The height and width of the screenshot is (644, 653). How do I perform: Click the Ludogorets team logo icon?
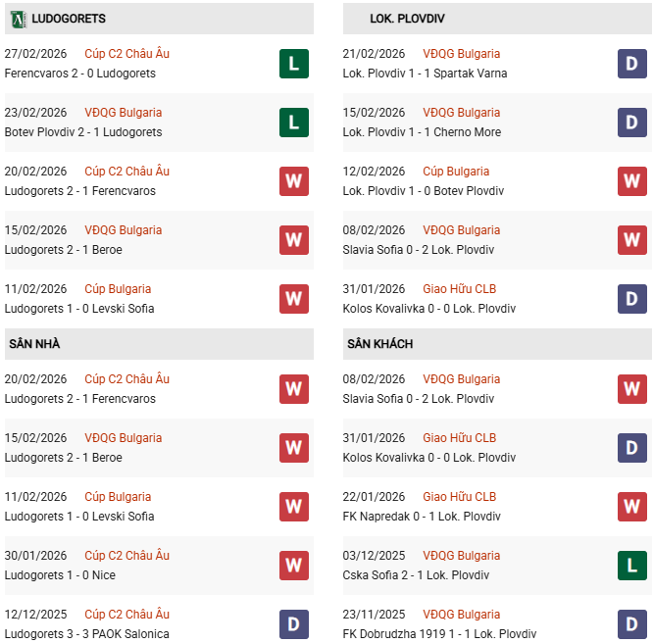pyautogui.click(x=18, y=19)
